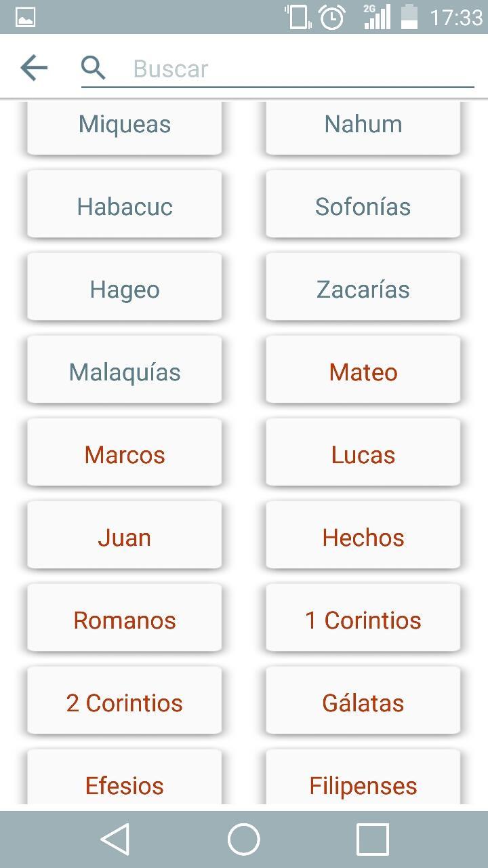Open the Hechos book
The width and height of the screenshot is (488, 868).
363,537
